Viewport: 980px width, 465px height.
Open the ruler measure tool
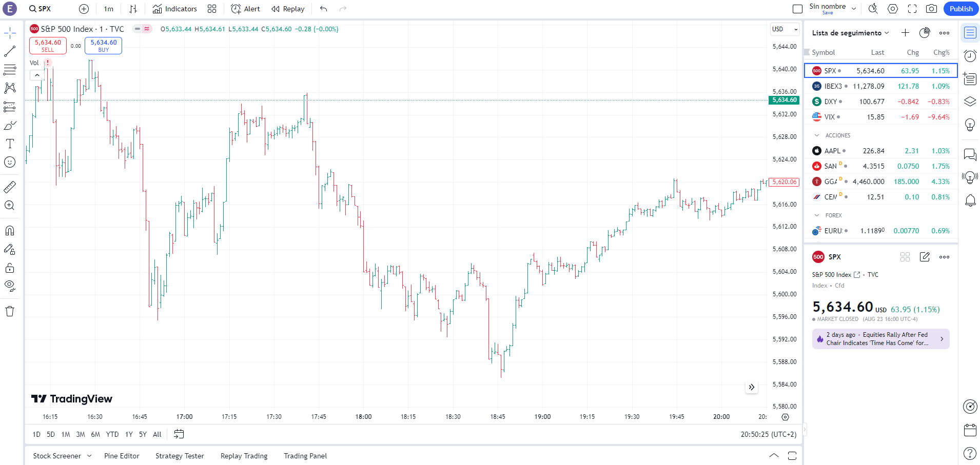[x=10, y=187]
